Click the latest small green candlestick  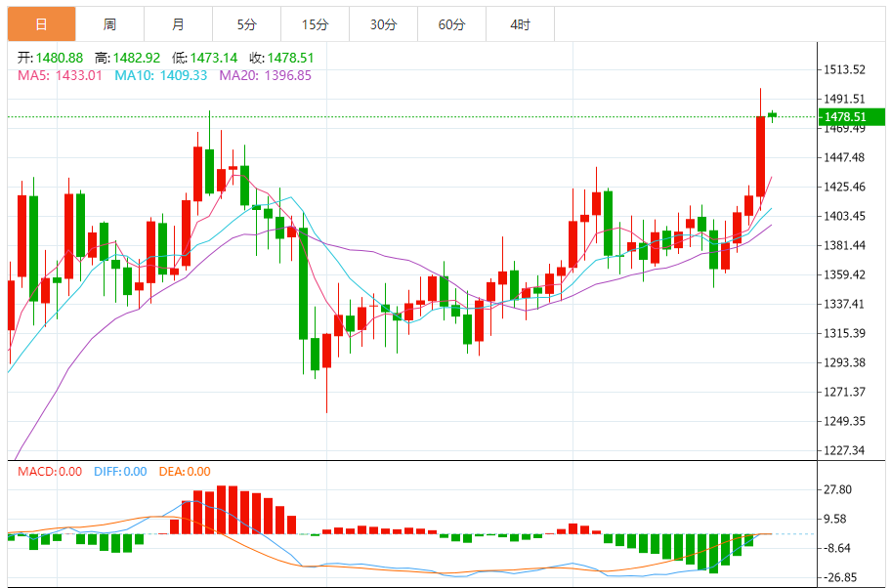(772, 115)
